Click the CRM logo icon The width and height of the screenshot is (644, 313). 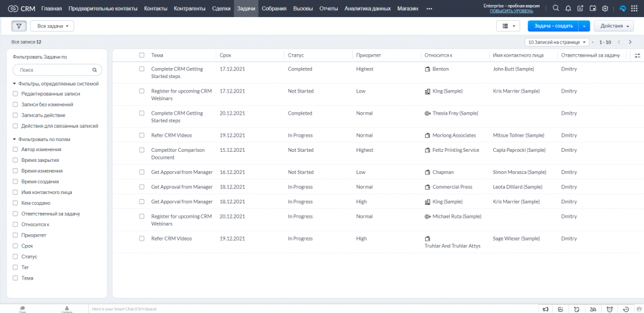13,9
